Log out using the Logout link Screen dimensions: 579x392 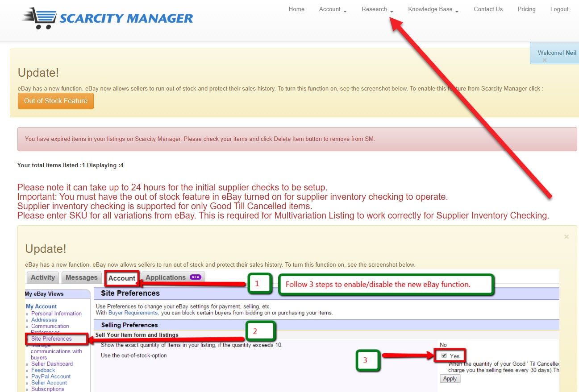point(559,9)
